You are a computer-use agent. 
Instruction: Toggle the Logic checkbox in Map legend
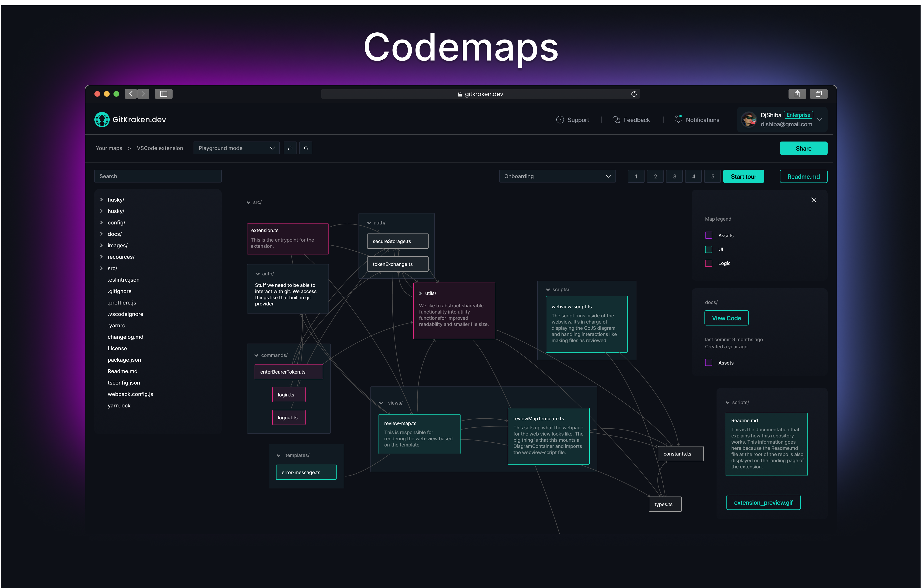[708, 263]
